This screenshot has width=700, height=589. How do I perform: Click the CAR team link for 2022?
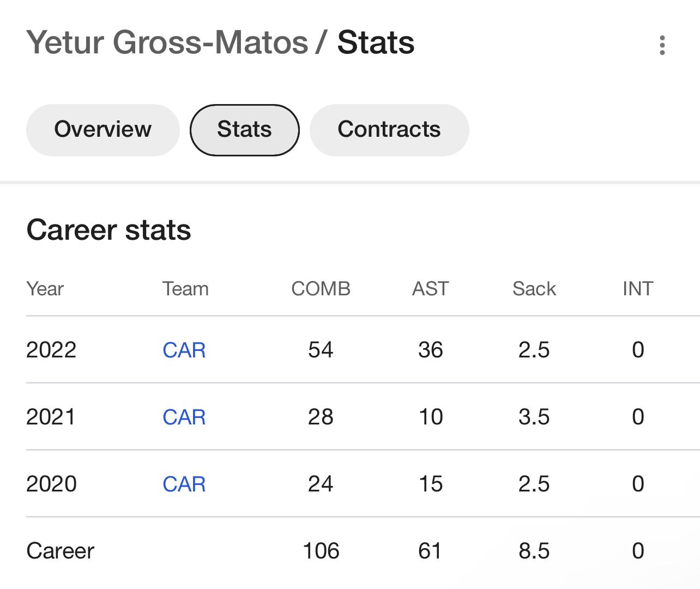[184, 350]
